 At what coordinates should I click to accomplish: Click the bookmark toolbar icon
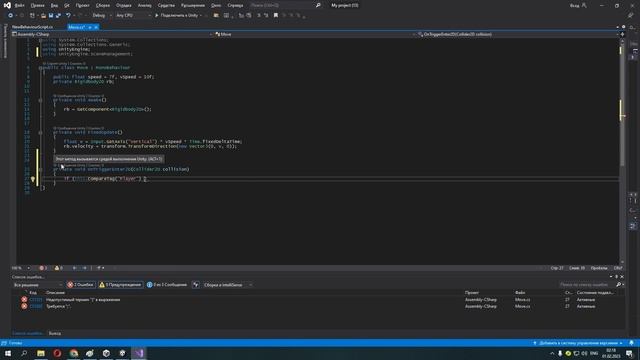click(x=276, y=16)
